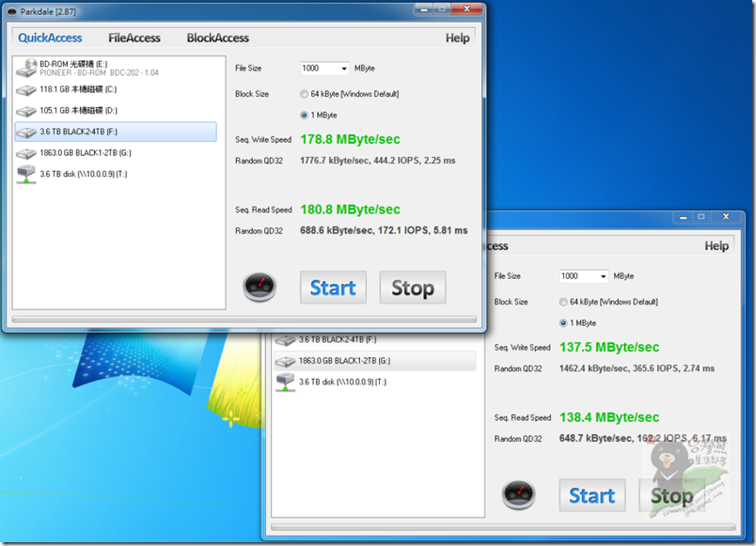Click the Seq. Write Speed label in the front window
The image size is (756, 546).
click(263, 140)
